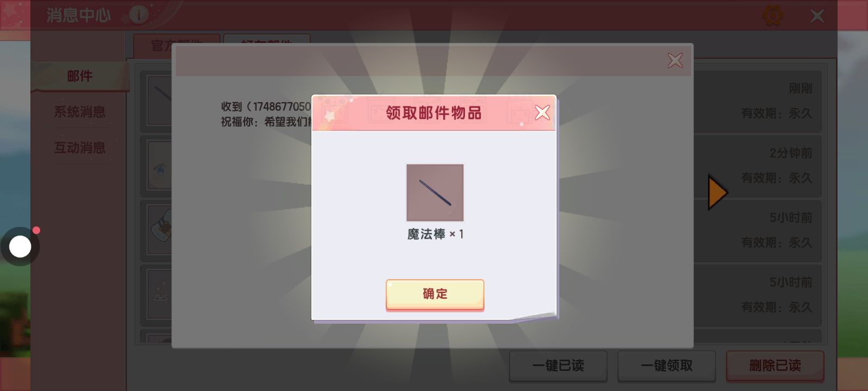Tap the info icon beside 消息中心
This screenshot has height=391, width=868.
click(x=139, y=15)
